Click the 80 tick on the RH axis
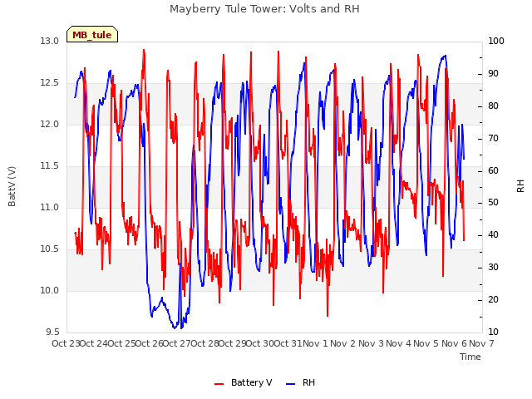 (x=493, y=106)
